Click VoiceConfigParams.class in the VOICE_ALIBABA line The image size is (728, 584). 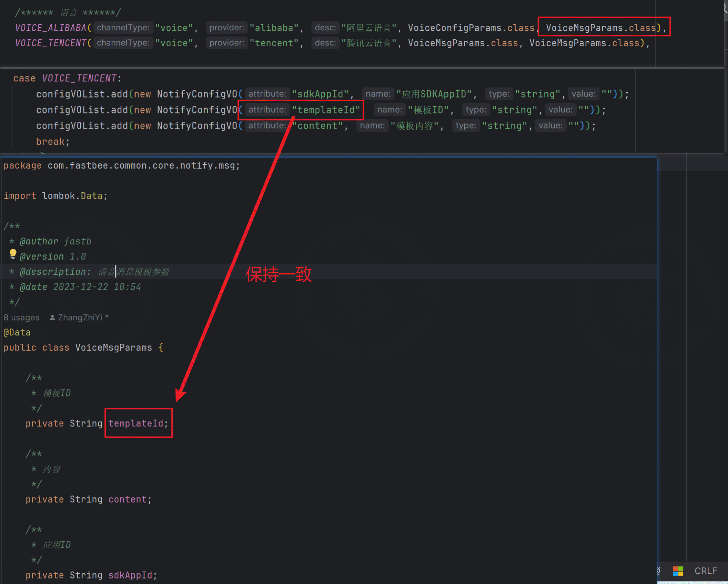click(471, 28)
